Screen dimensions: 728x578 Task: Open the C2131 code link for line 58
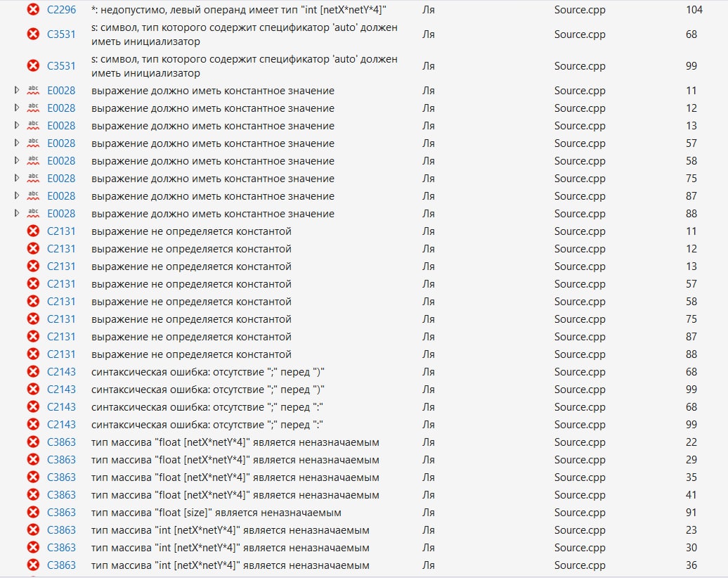coord(61,302)
